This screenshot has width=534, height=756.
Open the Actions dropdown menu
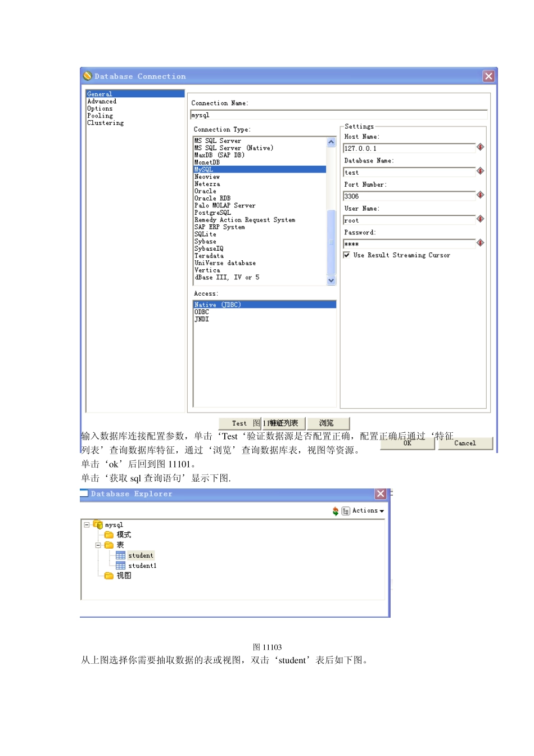coord(368,511)
